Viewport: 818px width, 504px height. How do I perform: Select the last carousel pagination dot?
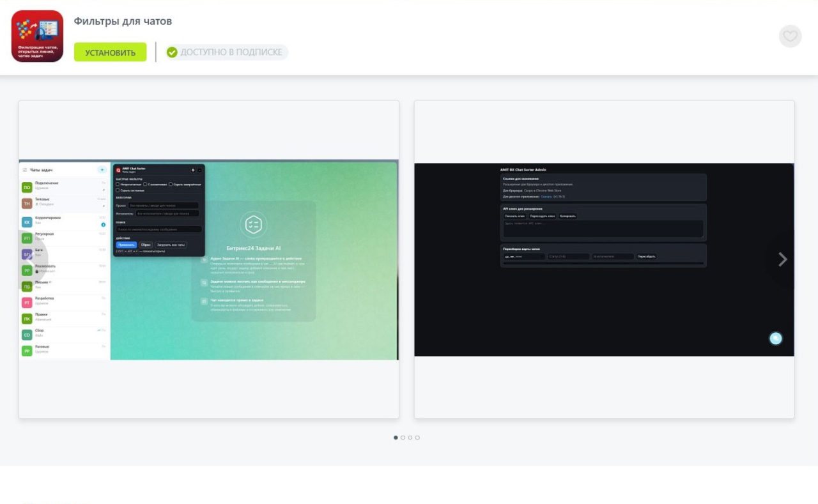(x=417, y=438)
